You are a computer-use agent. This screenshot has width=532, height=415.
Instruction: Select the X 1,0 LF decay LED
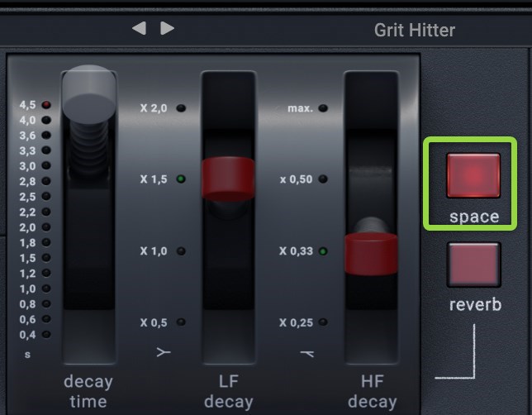pos(181,250)
